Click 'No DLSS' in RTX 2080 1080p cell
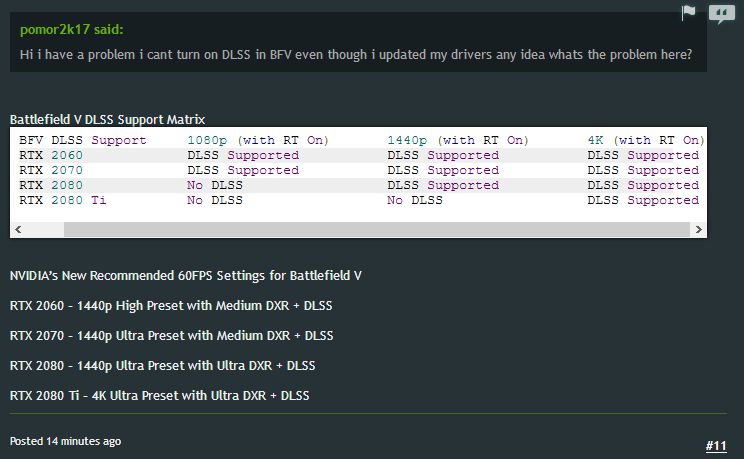The image size is (744, 459). point(215,185)
